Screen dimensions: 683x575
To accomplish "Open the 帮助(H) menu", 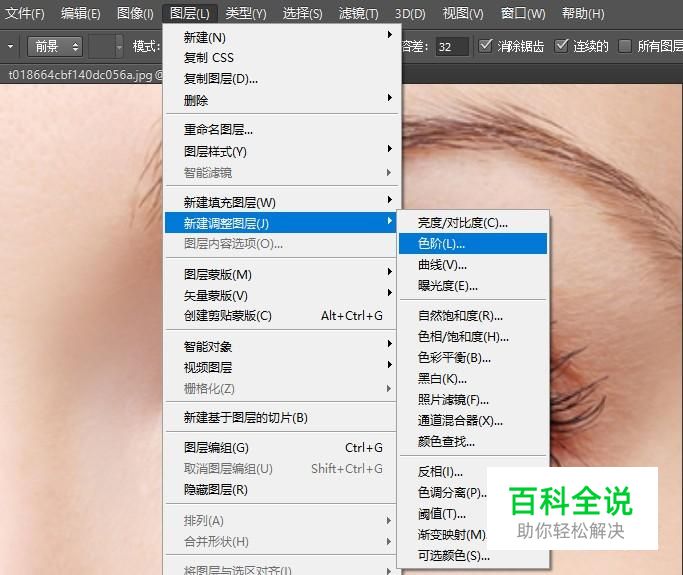I will pos(583,14).
